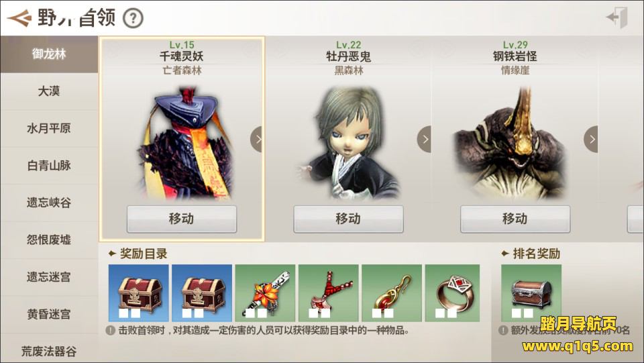This screenshot has width=644, height=363.
Task: Expand arrow beside 钢铁岩怪 card
Action: 590,139
